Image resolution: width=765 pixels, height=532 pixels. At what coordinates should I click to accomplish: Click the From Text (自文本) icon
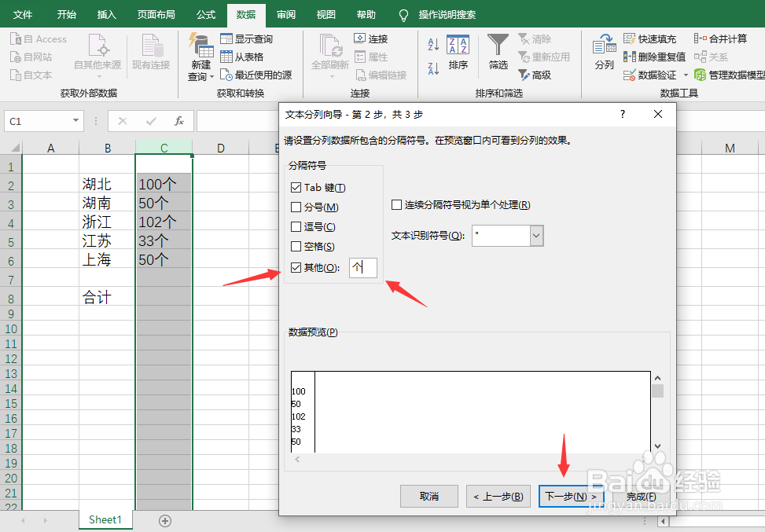click(x=16, y=75)
